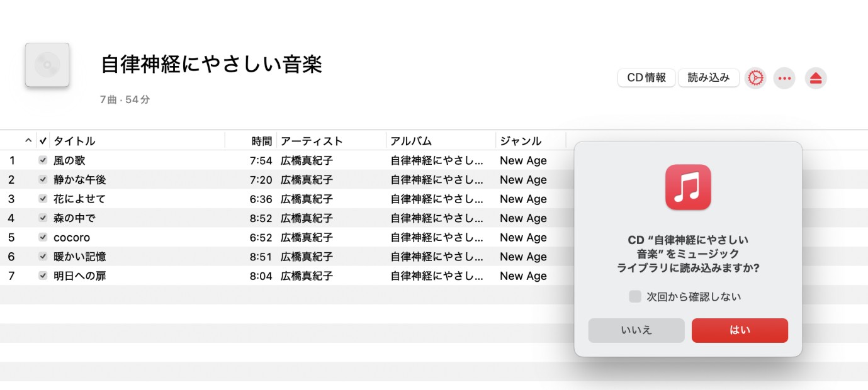868x390 pixels.
Task: Click album cell in 花によせて row
Action: (x=437, y=199)
